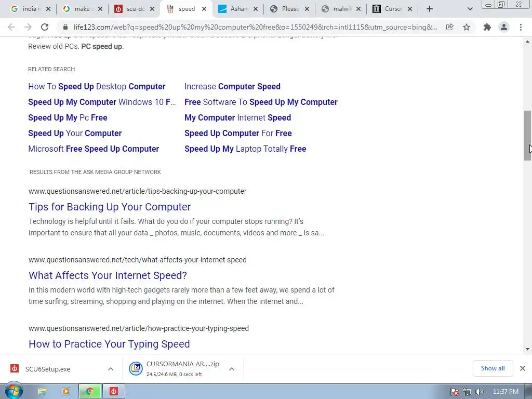Open the SCU6Setup.exe download
Viewport: 532px width, 399px height.
tap(47, 369)
